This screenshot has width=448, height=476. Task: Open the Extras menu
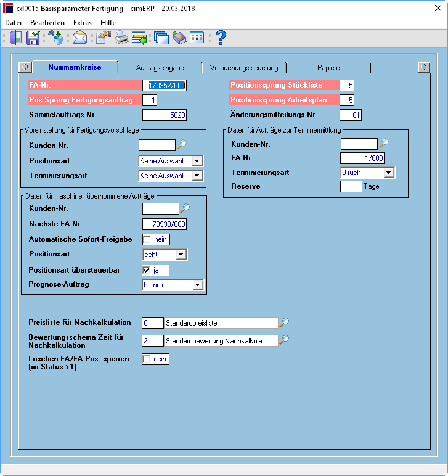click(82, 23)
